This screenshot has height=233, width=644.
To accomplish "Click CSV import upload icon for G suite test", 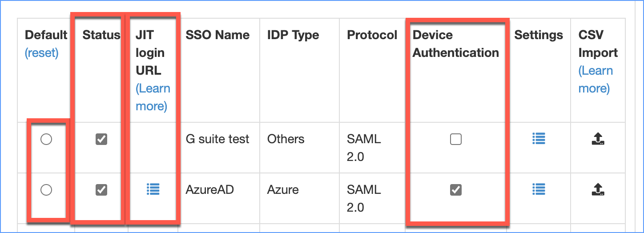I will 598,139.
